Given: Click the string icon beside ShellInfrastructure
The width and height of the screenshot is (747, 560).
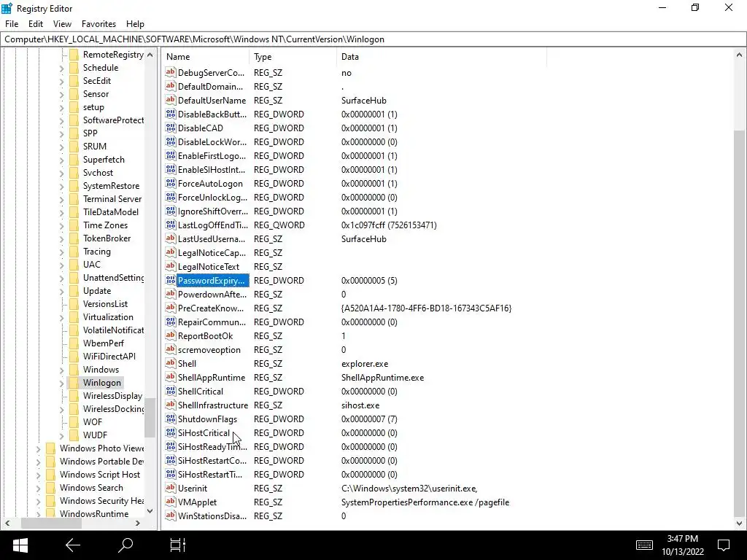Looking at the screenshot, I should click(x=171, y=405).
